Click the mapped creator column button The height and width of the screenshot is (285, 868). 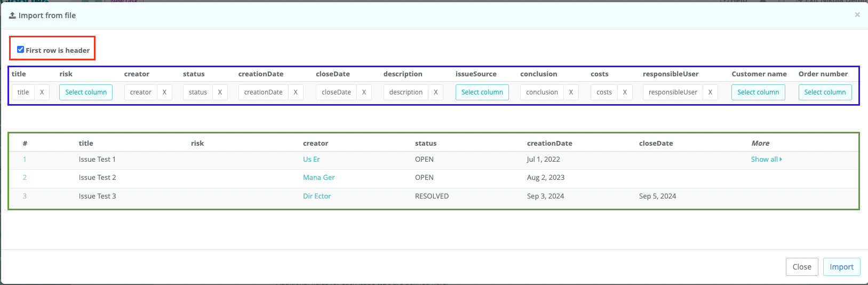(141, 92)
